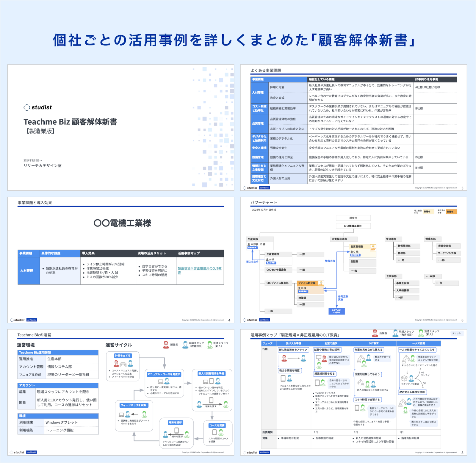Click the 別室で座学 phase header
Image resolution: width=476 pixels, height=463 pixels.
[331, 343]
